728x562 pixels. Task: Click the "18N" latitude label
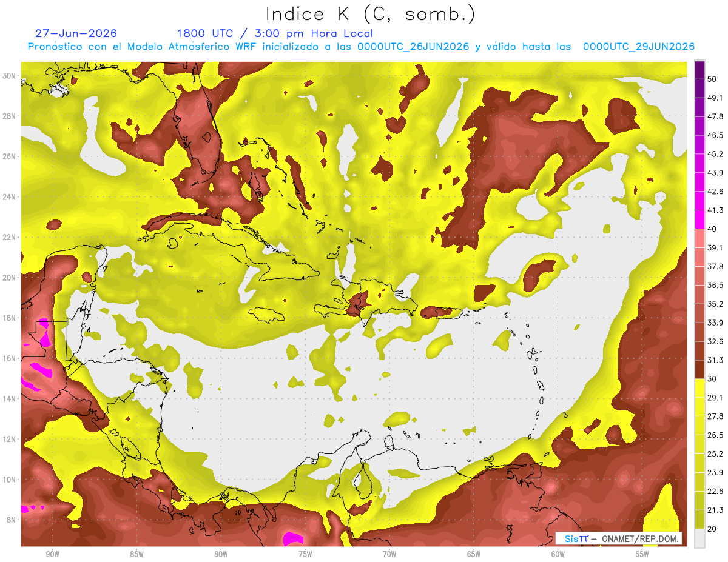10,318
